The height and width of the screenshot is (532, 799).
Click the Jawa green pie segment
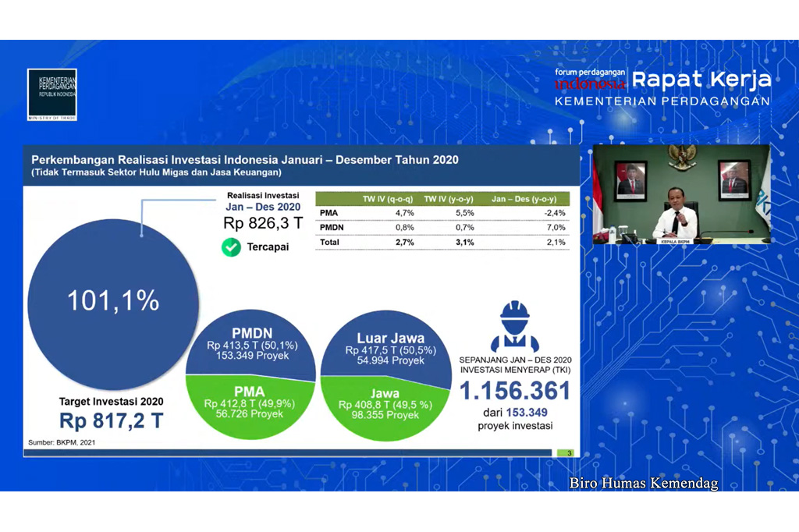pos(385,409)
